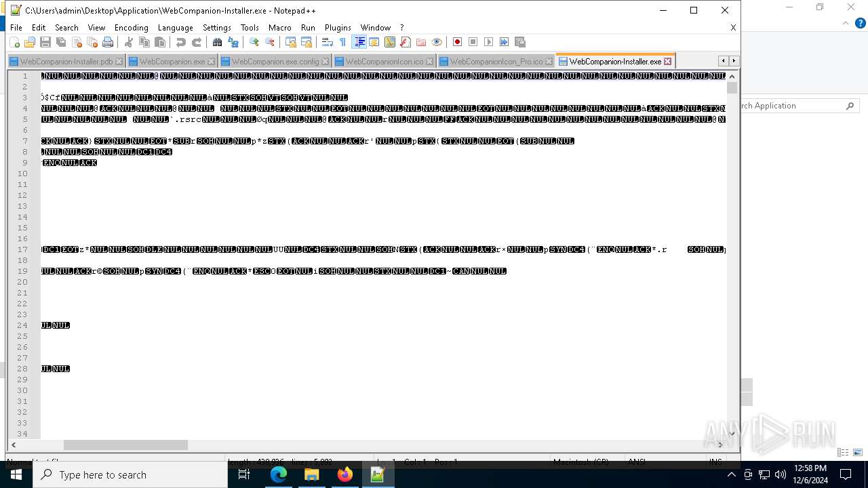The height and width of the screenshot is (488, 868).
Task: Play back the recorded macro
Action: pos(489,42)
